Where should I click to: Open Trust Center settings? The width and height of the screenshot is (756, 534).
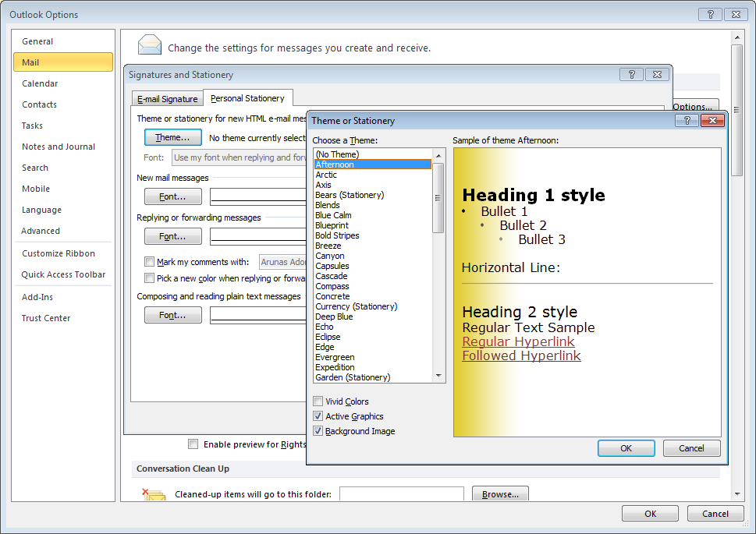tap(63, 318)
